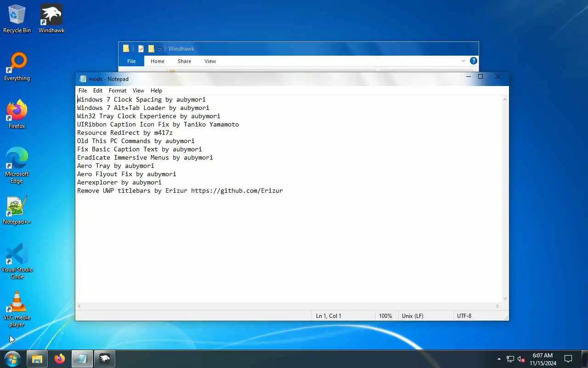The image size is (588, 368).
Task: Click the 'UIRibbon Caption Icon Fix' line
Action: click(x=158, y=124)
